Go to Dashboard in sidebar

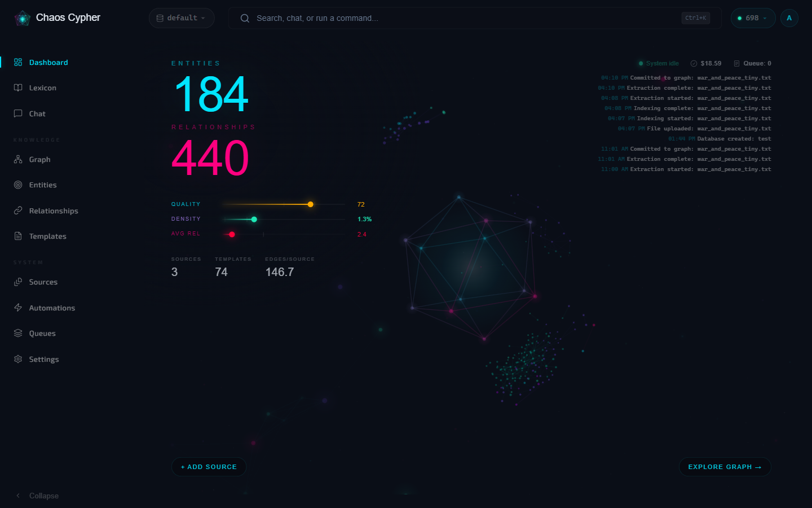tap(48, 62)
